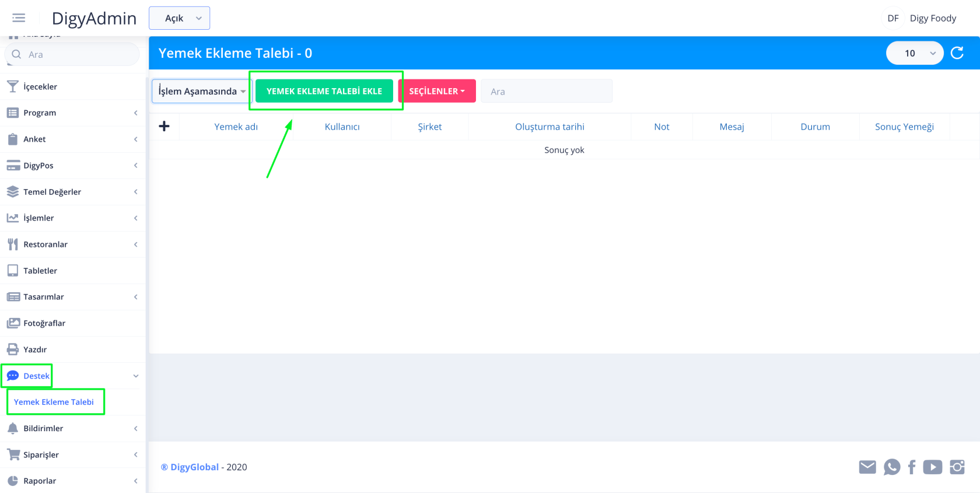Select Yemek Ekleme Talebi submenu item
The height and width of the screenshot is (493, 980).
(54, 402)
